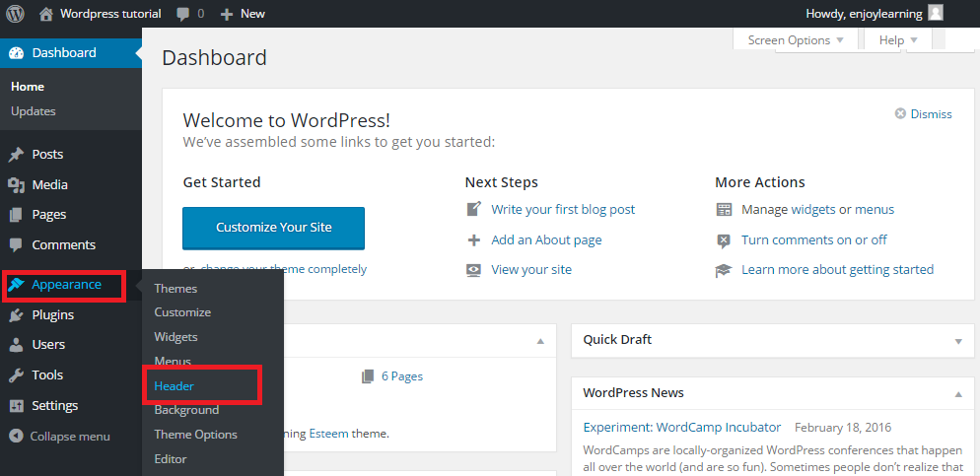
Task: Go to Updates under Dashboard
Action: tap(34, 111)
